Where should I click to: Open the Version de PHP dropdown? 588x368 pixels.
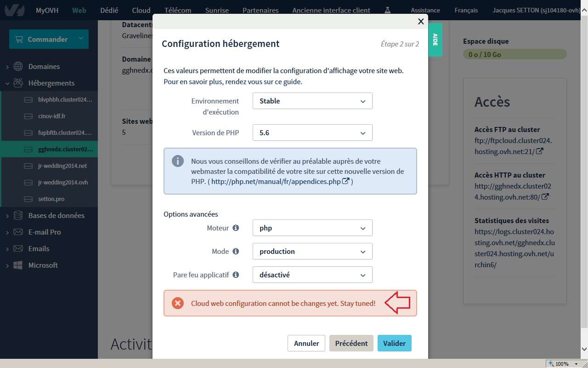coord(312,133)
